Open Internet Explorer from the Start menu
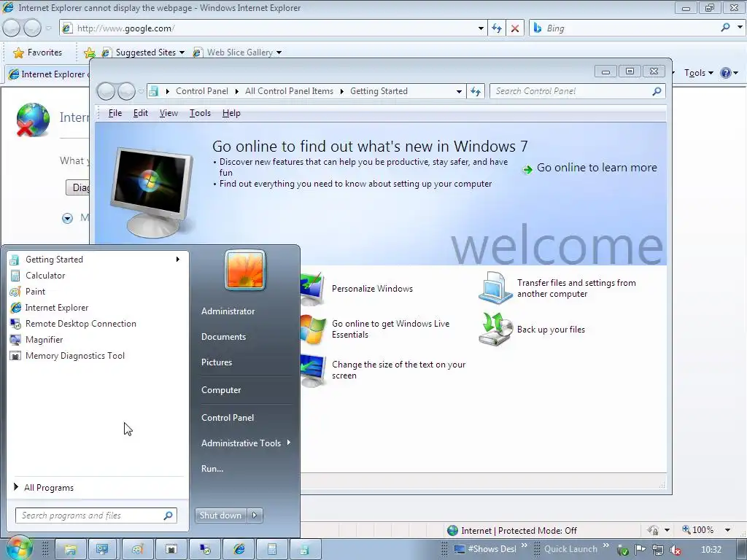The height and width of the screenshot is (560, 747). pyautogui.click(x=98, y=308)
